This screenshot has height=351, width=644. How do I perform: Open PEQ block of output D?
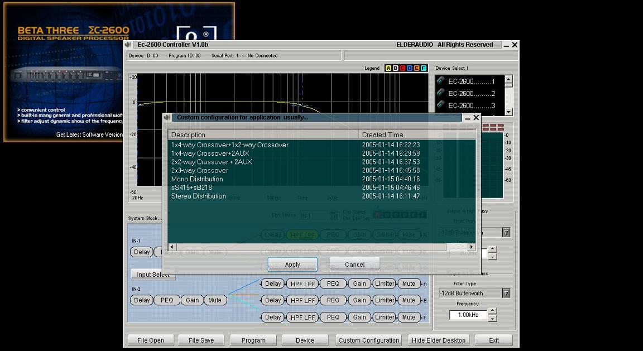pyautogui.click(x=333, y=283)
